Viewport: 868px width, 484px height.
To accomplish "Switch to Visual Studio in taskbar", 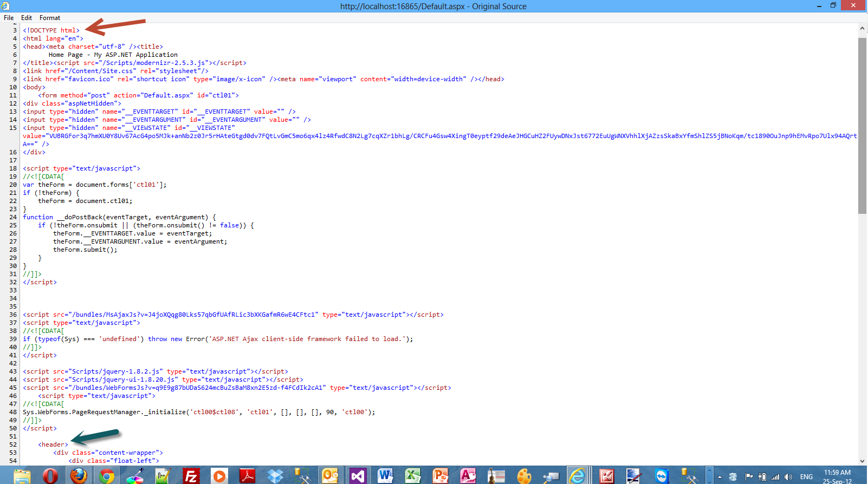I will [x=358, y=476].
